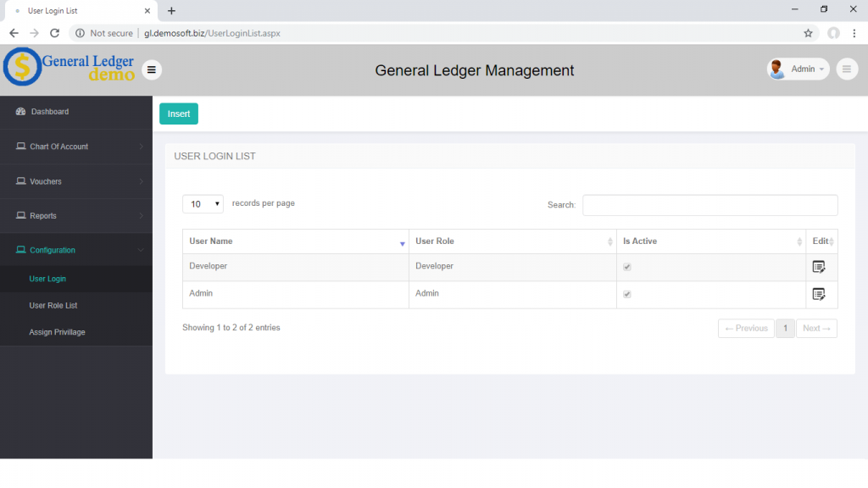Expand the Vouchers sidebar section
This screenshot has width=868, height=488.
coord(76,181)
